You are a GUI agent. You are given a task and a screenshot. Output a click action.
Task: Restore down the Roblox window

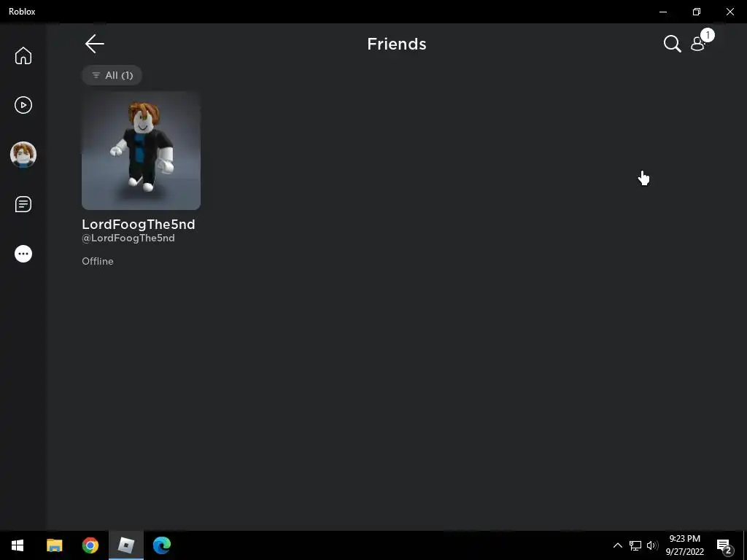coord(697,12)
